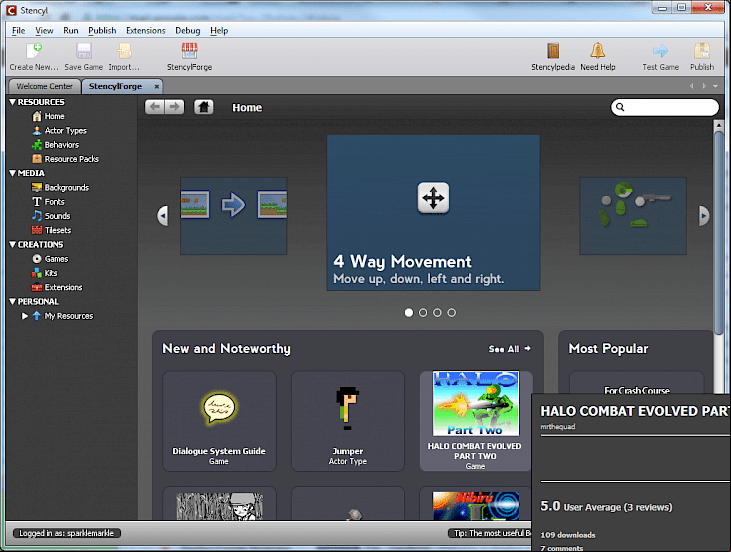Click the Test Game arrow icon

tap(660, 50)
